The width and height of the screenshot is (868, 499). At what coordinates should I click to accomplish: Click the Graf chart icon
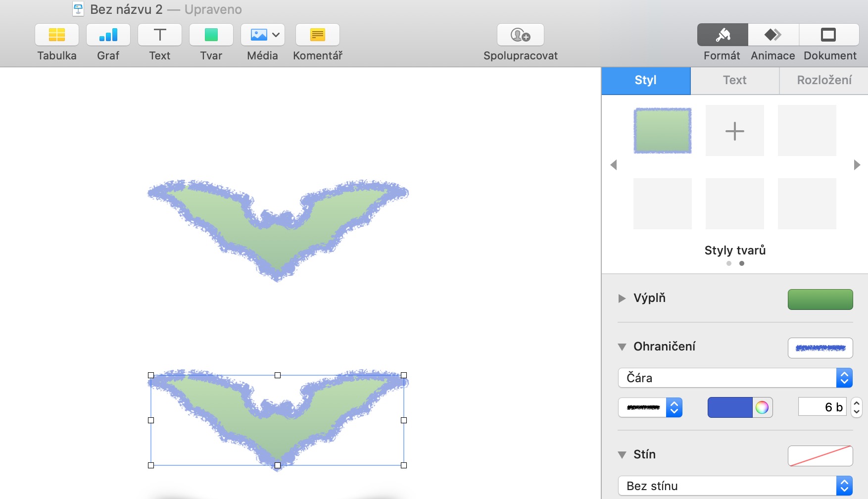(x=108, y=35)
